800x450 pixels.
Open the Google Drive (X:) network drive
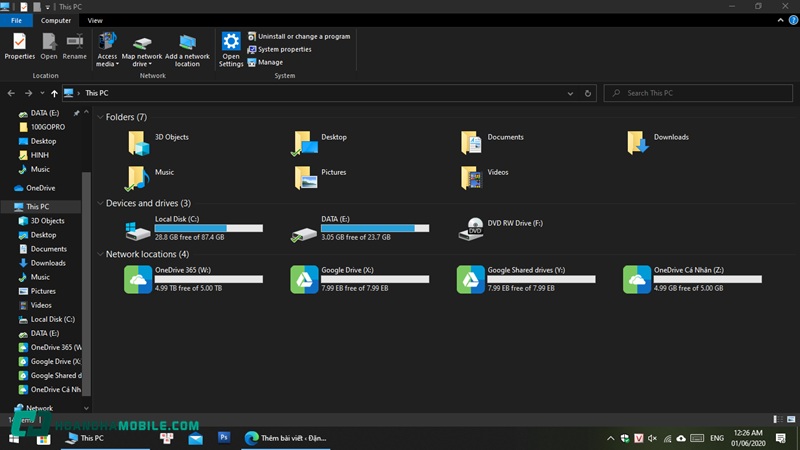point(305,279)
